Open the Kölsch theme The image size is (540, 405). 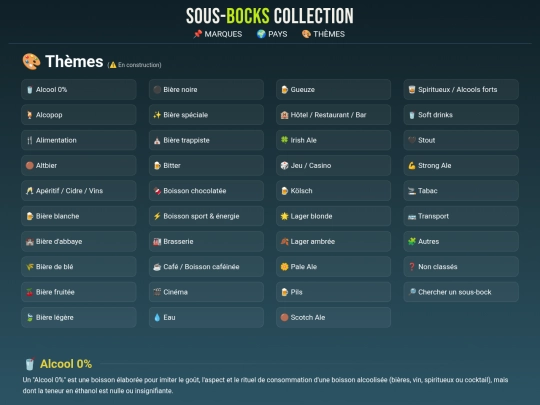333,191
